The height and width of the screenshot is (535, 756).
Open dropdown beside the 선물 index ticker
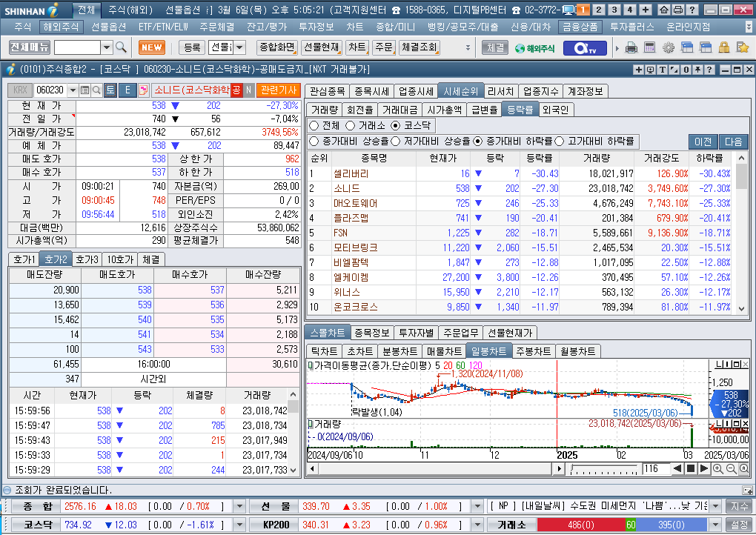[477, 507]
